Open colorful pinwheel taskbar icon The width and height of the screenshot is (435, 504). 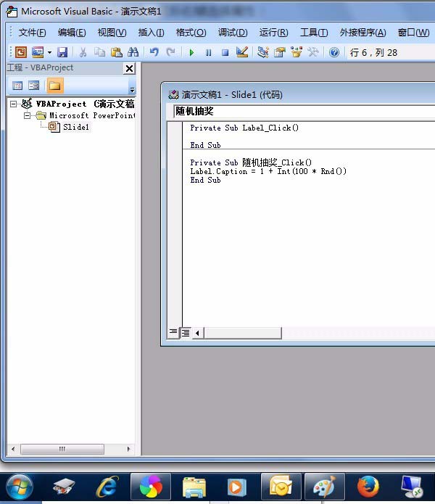pos(151,487)
